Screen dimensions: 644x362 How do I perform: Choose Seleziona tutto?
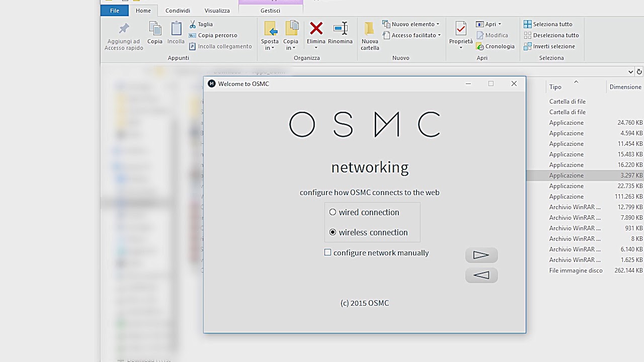click(x=548, y=24)
